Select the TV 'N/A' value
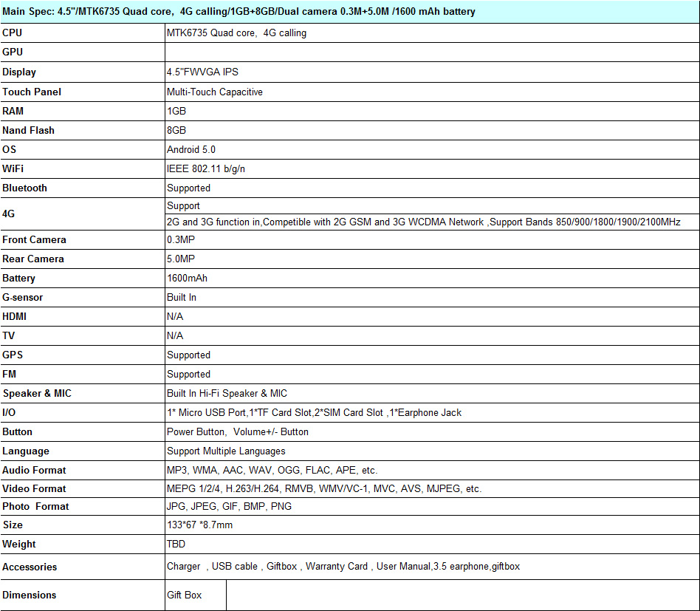 click(432, 336)
